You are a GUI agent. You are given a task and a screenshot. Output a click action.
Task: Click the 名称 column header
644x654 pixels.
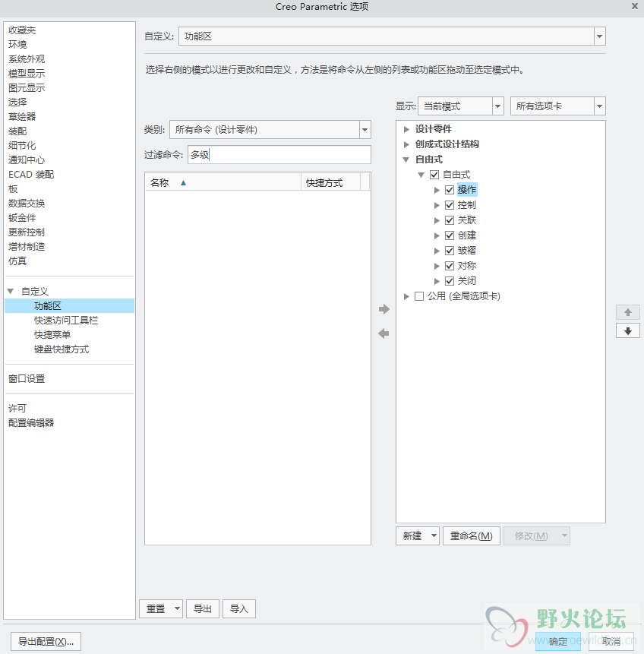click(223, 183)
